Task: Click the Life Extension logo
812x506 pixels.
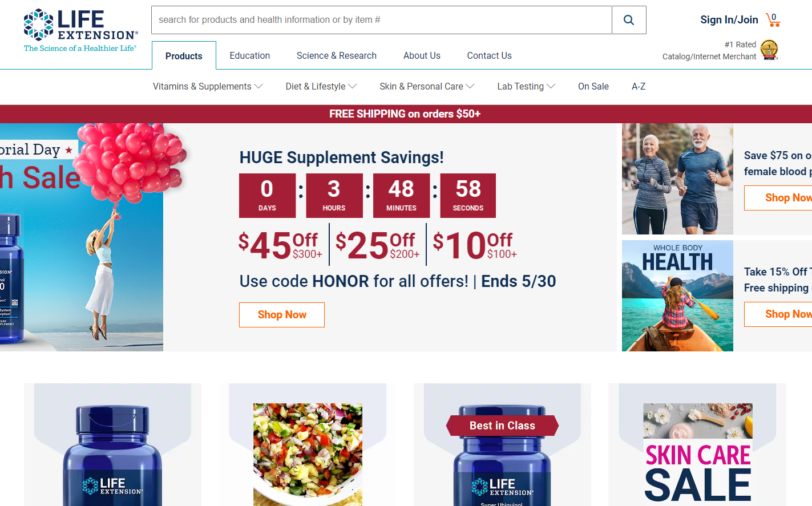Action: [80, 30]
